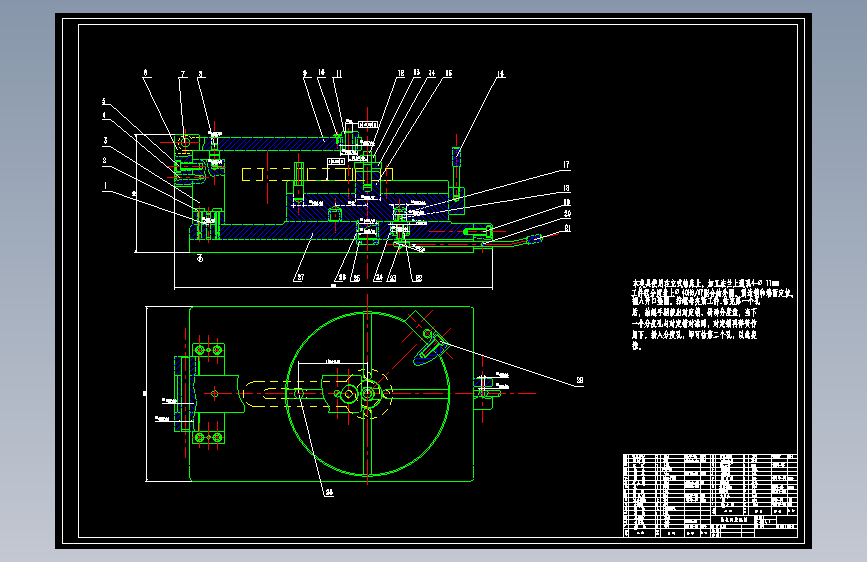Select part balloon number 5
The image size is (867, 562).
click(103, 101)
